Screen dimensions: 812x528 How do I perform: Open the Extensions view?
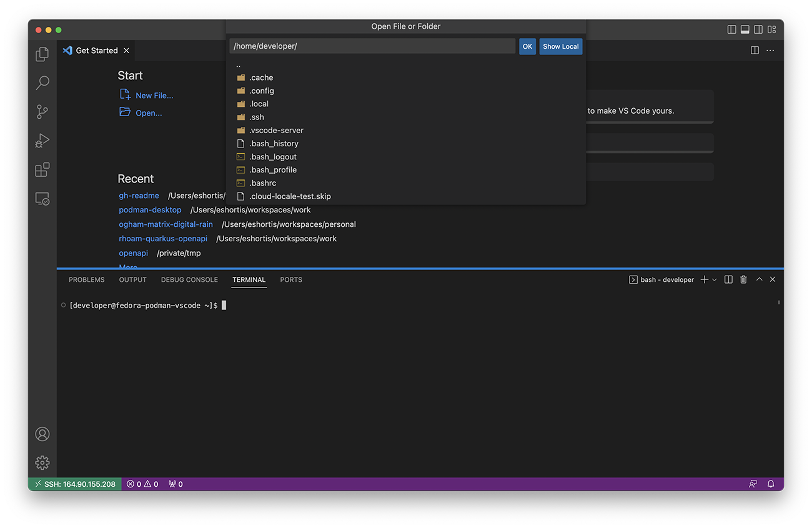(42, 170)
